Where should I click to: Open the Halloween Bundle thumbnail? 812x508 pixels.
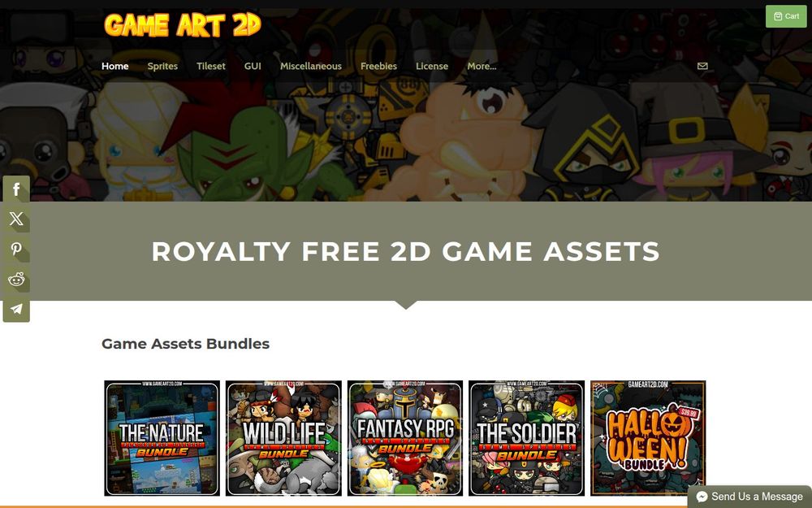648,438
